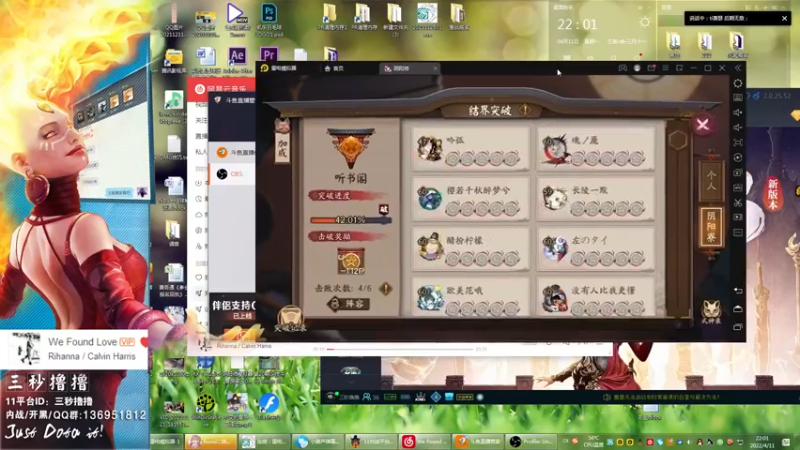Open Flash desktop shortcut icon
This screenshot has height=450, width=800.
(x=269, y=408)
